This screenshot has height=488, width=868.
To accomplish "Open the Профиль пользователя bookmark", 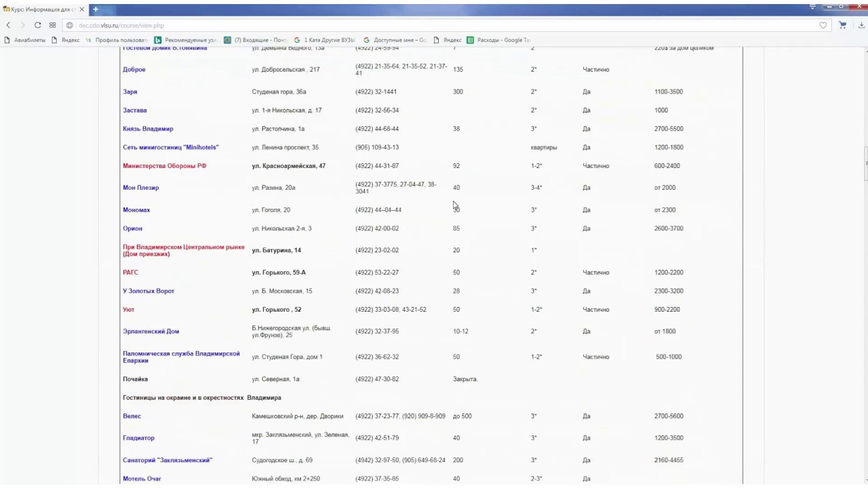I will tap(116, 40).
